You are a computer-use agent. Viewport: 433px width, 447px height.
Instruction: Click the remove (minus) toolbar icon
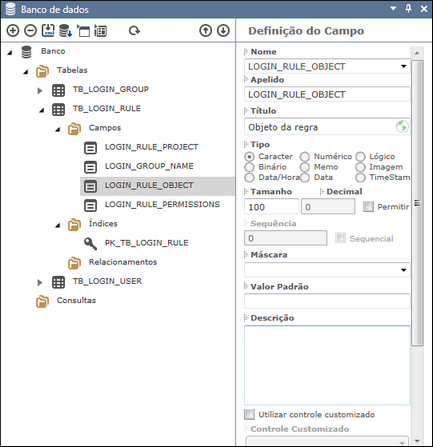[x=30, y=31]
